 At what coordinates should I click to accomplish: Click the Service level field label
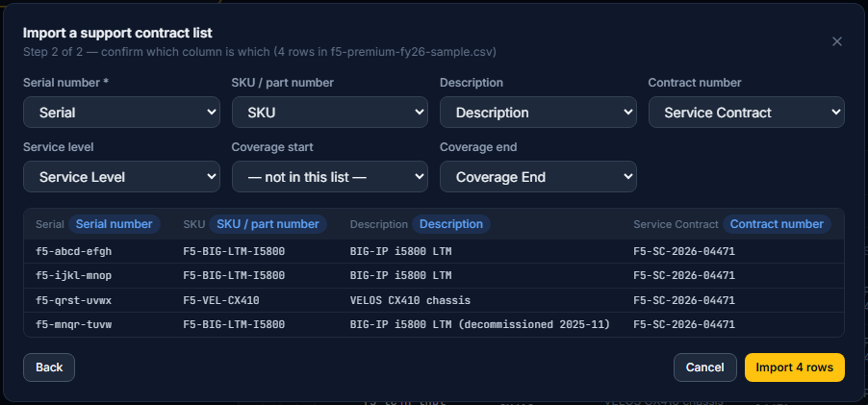tap(58, 147)
